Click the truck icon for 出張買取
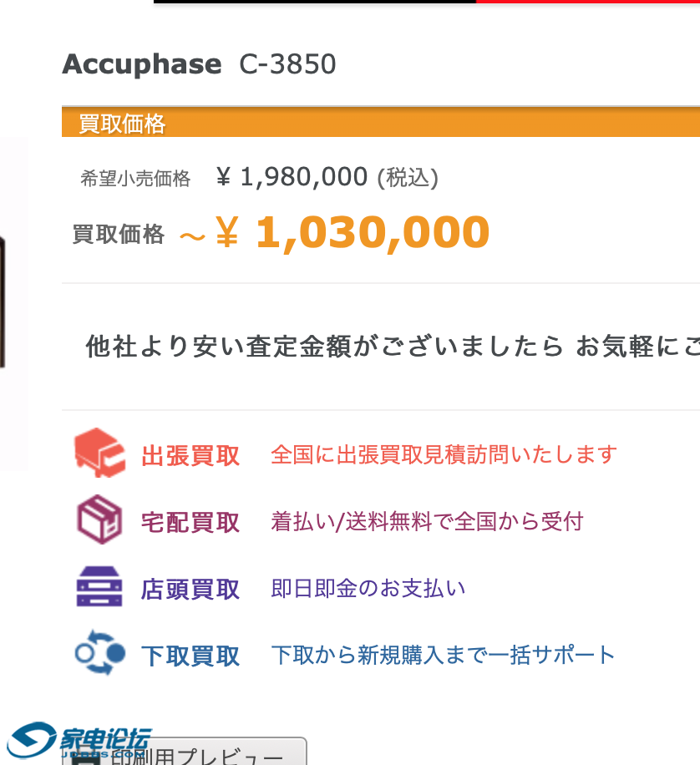Image resolution: width=700 pixels, height=765 pixels. pyautogui.click(x=99, y=452)
